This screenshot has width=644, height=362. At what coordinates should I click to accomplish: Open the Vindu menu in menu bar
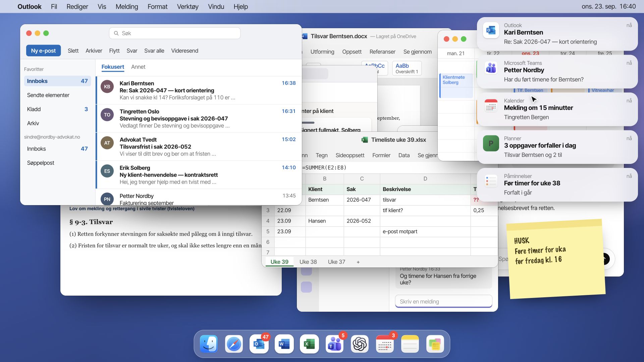pos(216,6)
